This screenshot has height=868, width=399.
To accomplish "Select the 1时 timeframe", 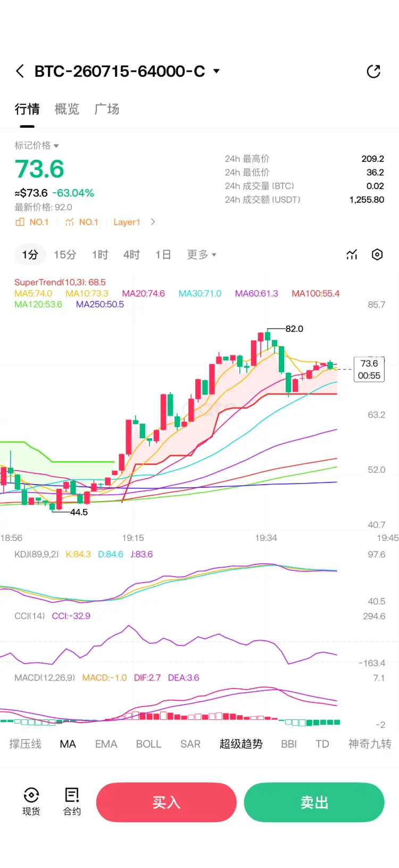I will (100, 255).
